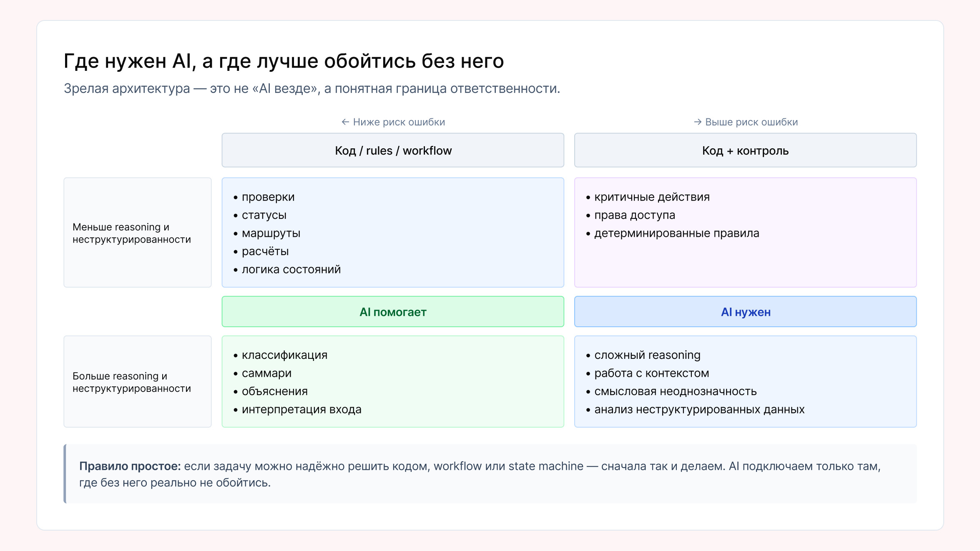Click the slide title about AI

(x=284, y=61)
